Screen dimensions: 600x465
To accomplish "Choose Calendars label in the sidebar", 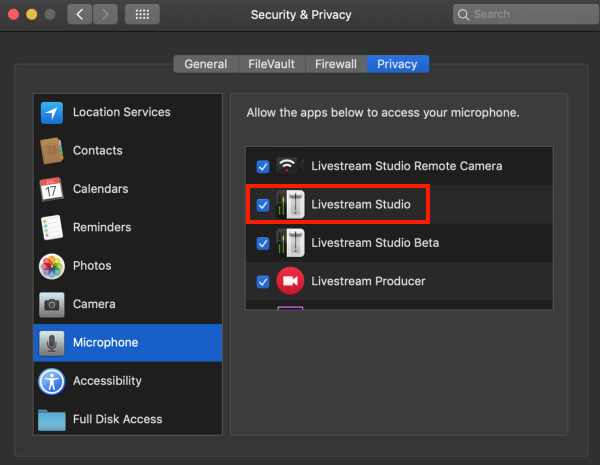I will click(x=101, y=189).
